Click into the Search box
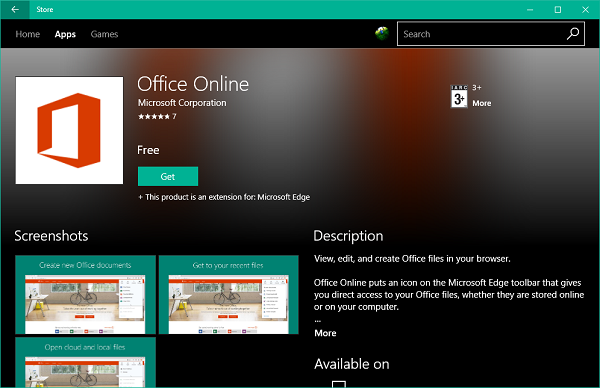This screenshot has width=600, height=388. tap(481, 34)
